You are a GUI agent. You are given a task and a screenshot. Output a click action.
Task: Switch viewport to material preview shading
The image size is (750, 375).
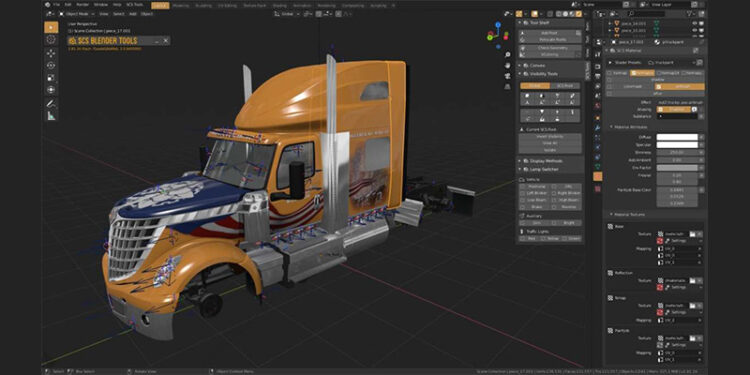pos(572,13)
